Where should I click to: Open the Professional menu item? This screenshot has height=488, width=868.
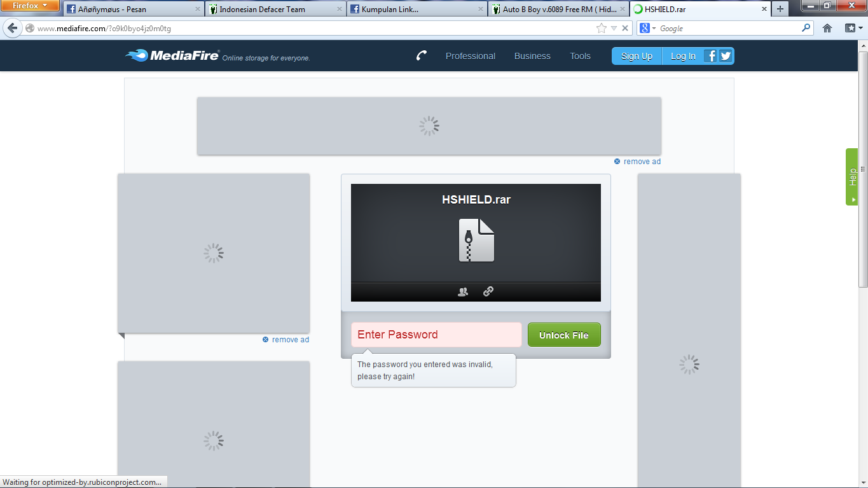tap(470, 56)
